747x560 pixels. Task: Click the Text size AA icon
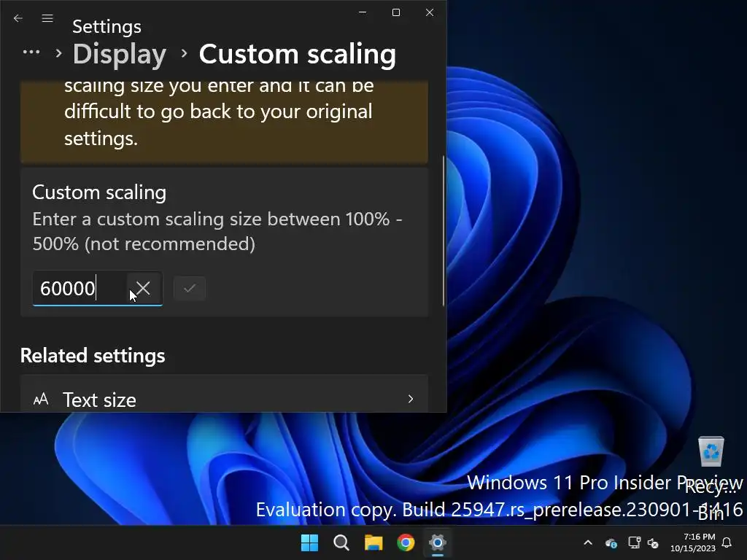click(41, 399)
